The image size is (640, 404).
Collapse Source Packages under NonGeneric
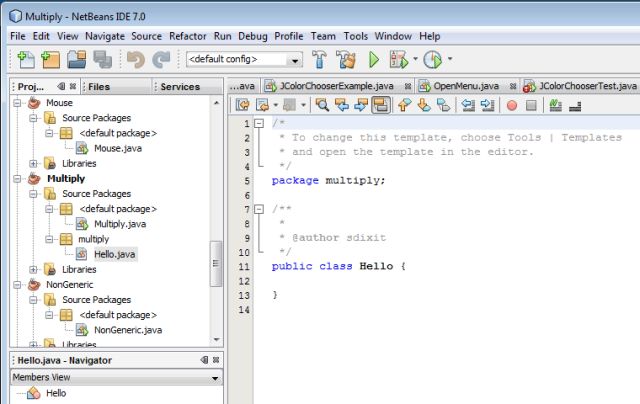33,300
